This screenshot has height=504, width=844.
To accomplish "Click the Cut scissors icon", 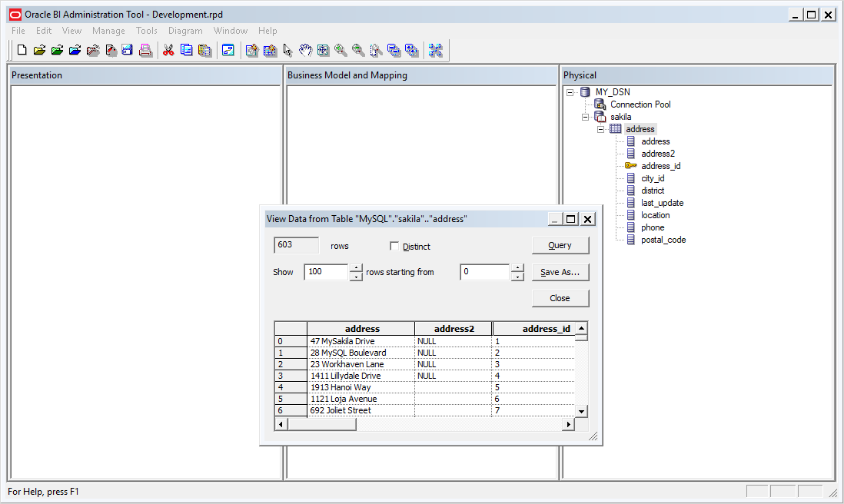I will [x=168, y=50].
